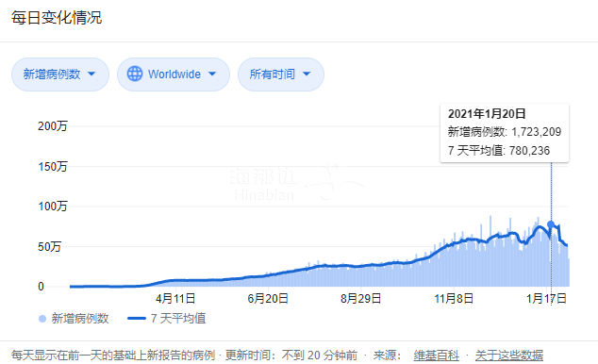Open the 所有时间 time range dropdown
598x364 pixels.
[281, 74]
